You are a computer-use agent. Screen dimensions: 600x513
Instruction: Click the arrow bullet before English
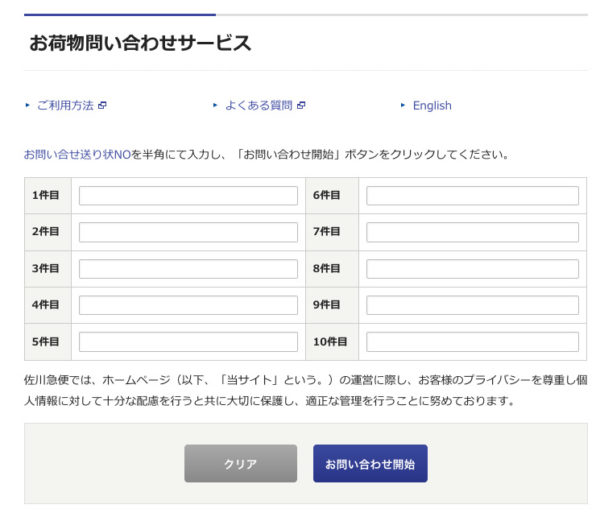point(403,105)
